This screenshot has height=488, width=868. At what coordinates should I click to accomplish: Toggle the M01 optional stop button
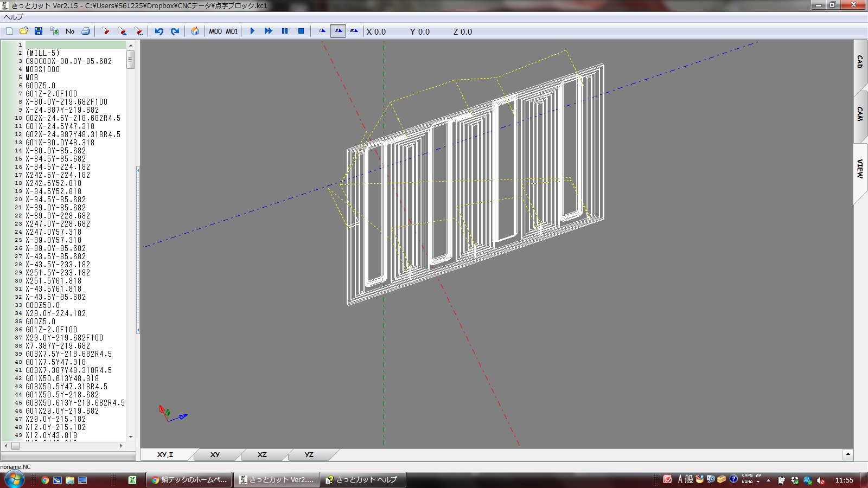pyautogui.click(x=232, y=31)
